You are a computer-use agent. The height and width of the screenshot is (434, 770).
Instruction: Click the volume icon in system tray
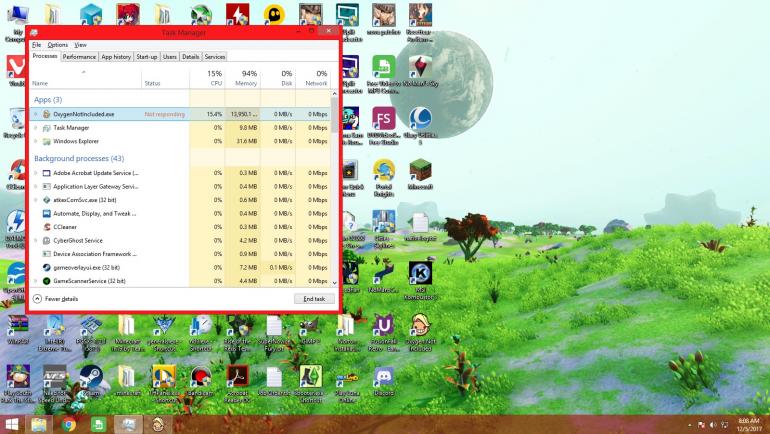click(713, 425)
